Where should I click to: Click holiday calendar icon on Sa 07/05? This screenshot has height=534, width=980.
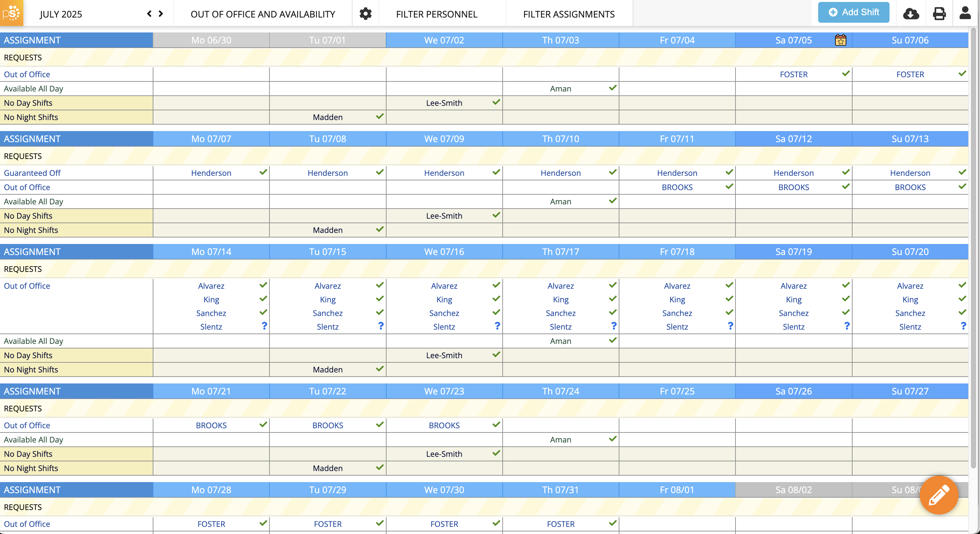click(x=840, y=40)
